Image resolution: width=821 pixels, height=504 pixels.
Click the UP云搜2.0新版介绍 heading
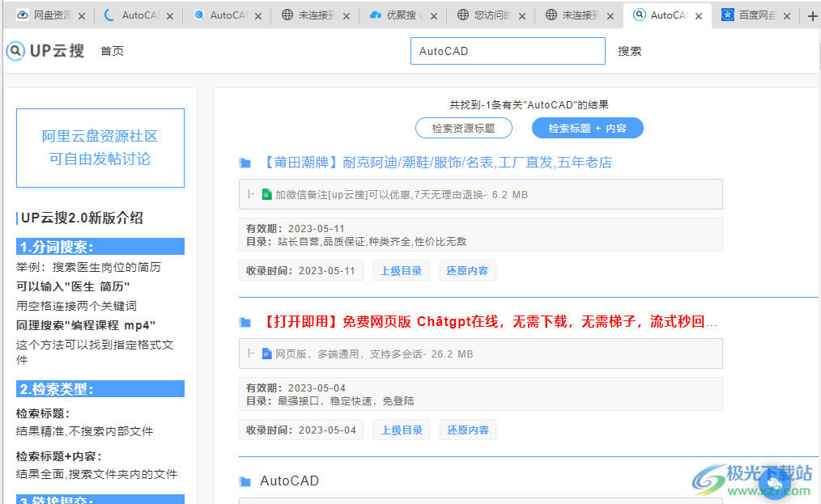click(83, 218)
